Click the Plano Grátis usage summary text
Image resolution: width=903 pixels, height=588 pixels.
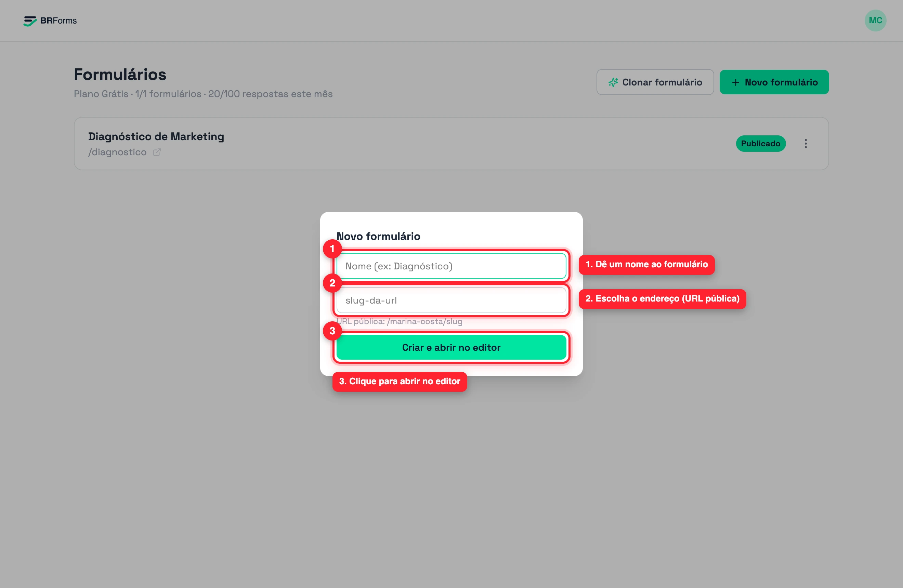pos(203,94)
